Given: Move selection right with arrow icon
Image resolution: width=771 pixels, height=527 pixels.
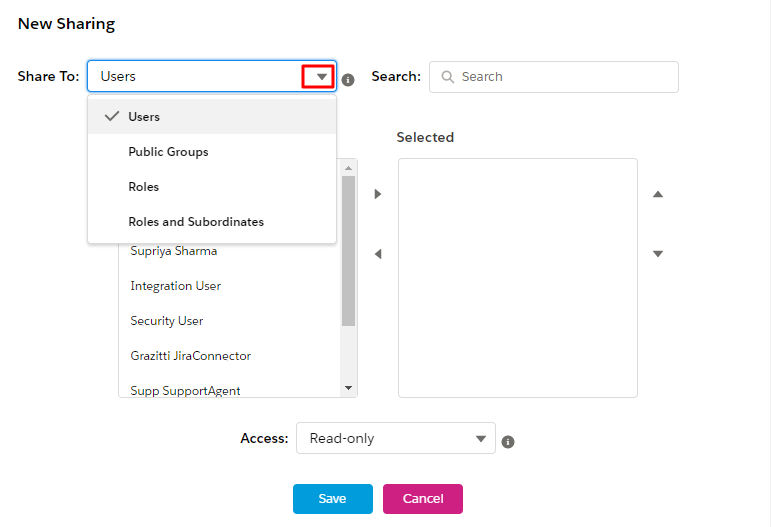Looking at the screenshot, I should point(378,194).
